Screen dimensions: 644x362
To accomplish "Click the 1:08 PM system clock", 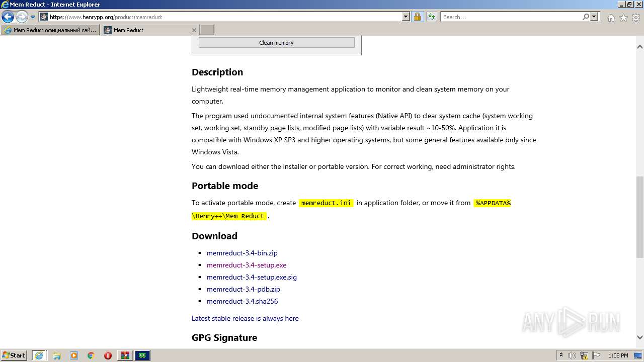I will point(618,355).
